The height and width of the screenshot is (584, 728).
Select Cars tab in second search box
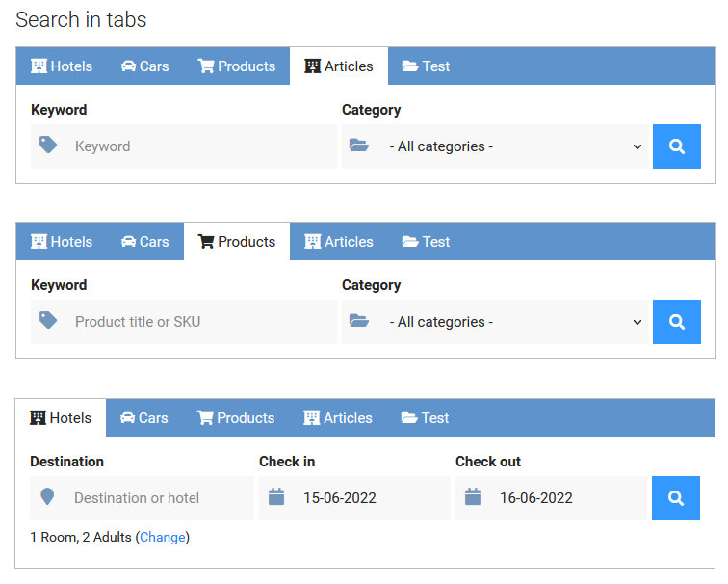coord(144,242)
